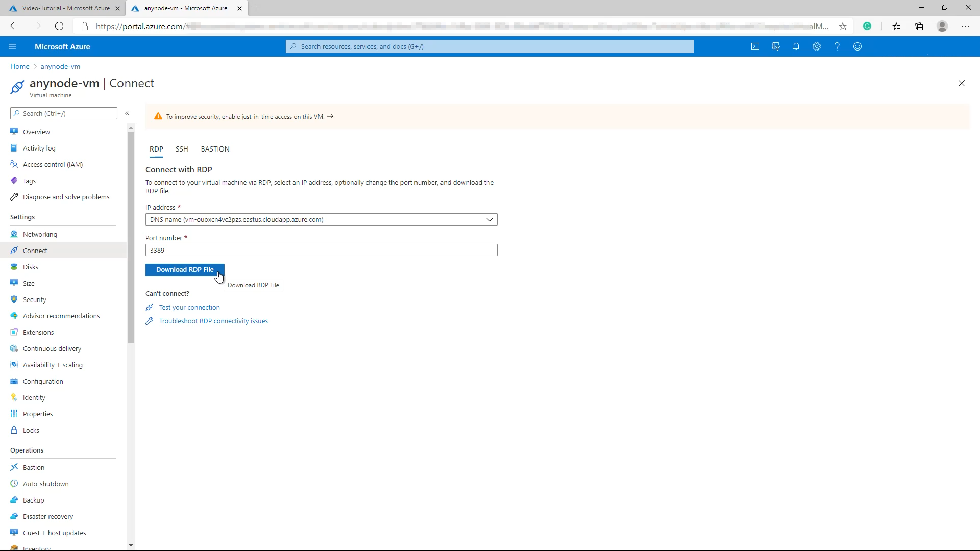Close the anynode-vm browser tab
The width and height of the screenshot is (980, 551).
(x=239, y=8)
